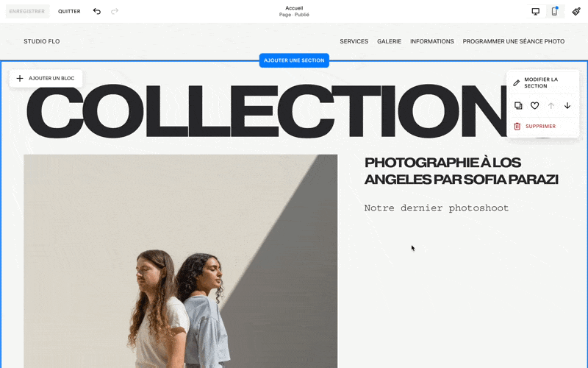588x368 pixels.
Task: Click the undo arrow icon
Action: 97,11
